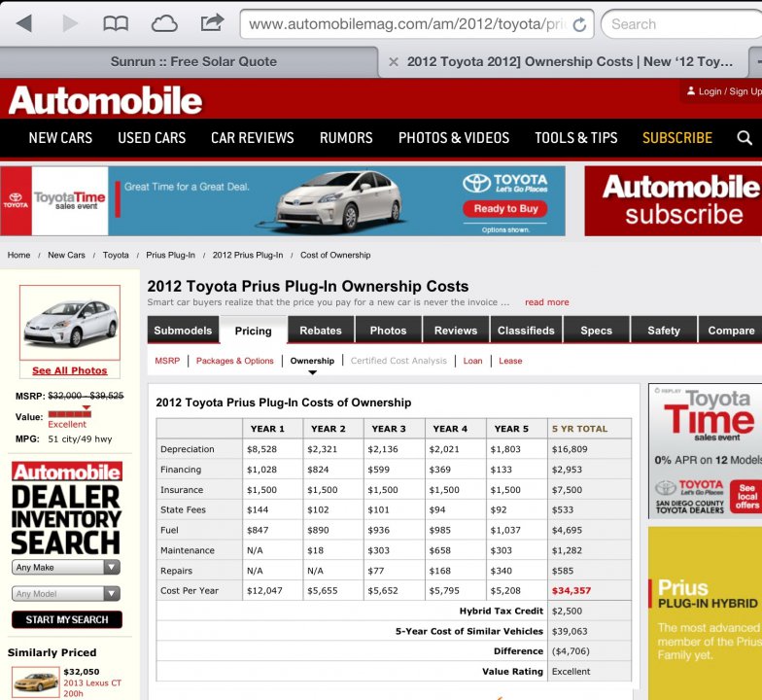Click the 2013 Lexus CT 200h link
This screenshot has height=700, width=762.
pos(91,688)
